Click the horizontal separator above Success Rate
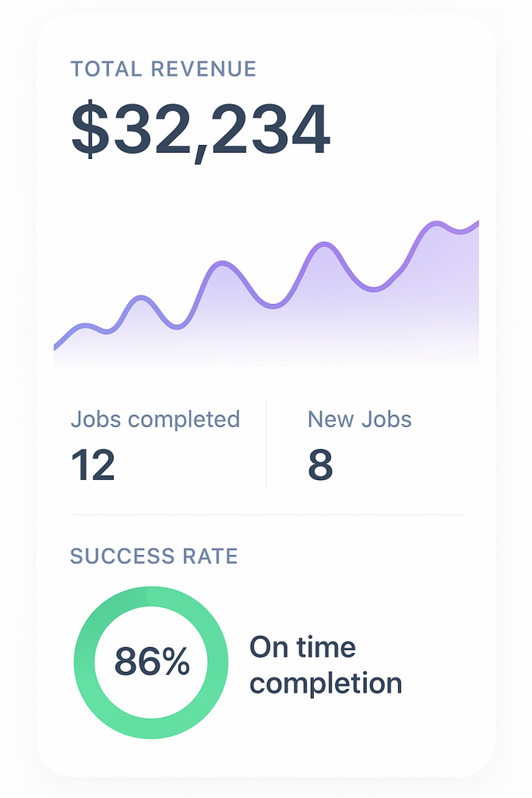The height and width of the screenshot is (798, 532). coord(266,514)
